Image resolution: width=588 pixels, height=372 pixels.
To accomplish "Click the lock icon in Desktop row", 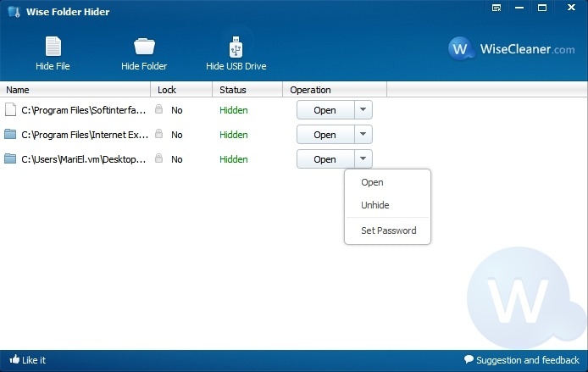I will point(159,158).
